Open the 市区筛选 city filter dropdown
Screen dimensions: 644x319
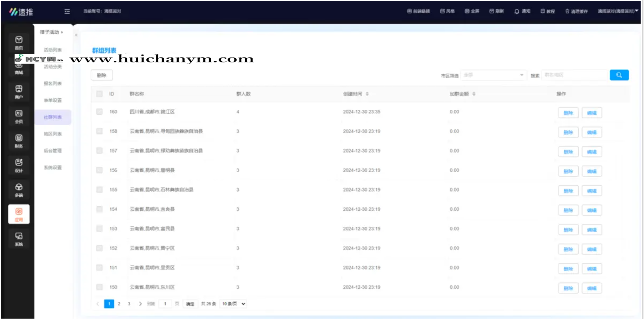(x=493, y=75)
